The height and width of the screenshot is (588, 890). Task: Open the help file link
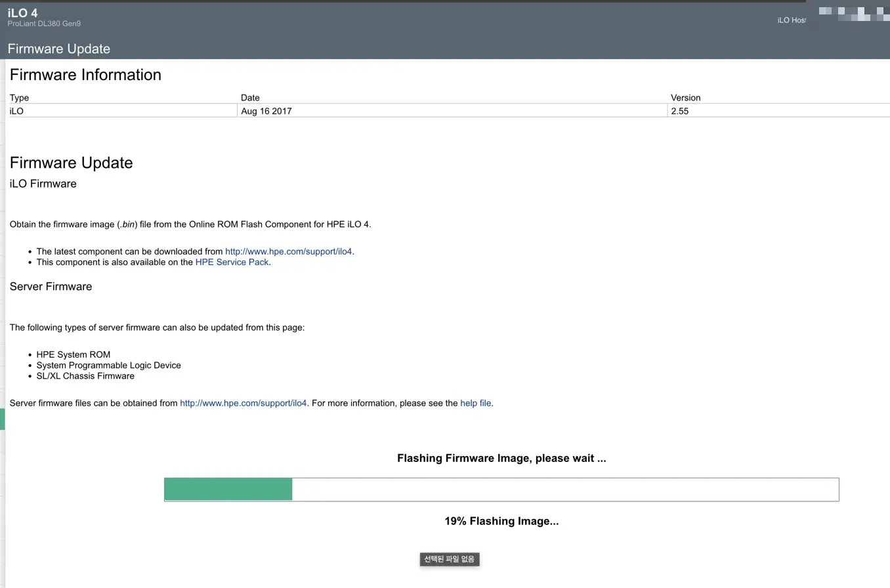476,403
